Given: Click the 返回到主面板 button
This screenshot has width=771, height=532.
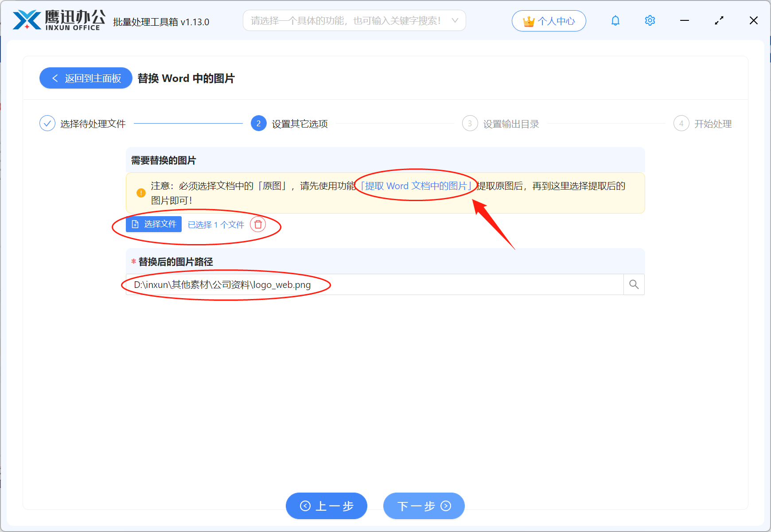Looking at the screenshot, I should [86, 78].
